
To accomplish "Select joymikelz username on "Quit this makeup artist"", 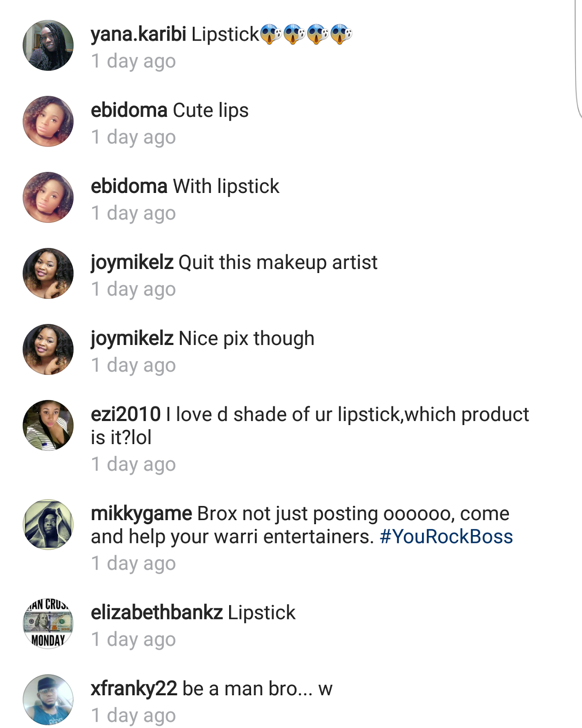I will click(x=132, y=263).
